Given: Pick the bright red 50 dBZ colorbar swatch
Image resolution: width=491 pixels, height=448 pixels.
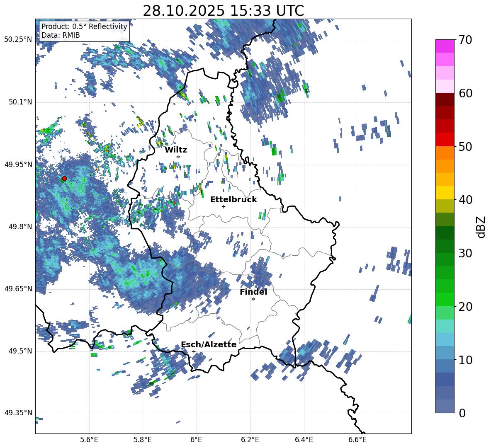Looking at the screenshot, I should [x=445, y=140].
